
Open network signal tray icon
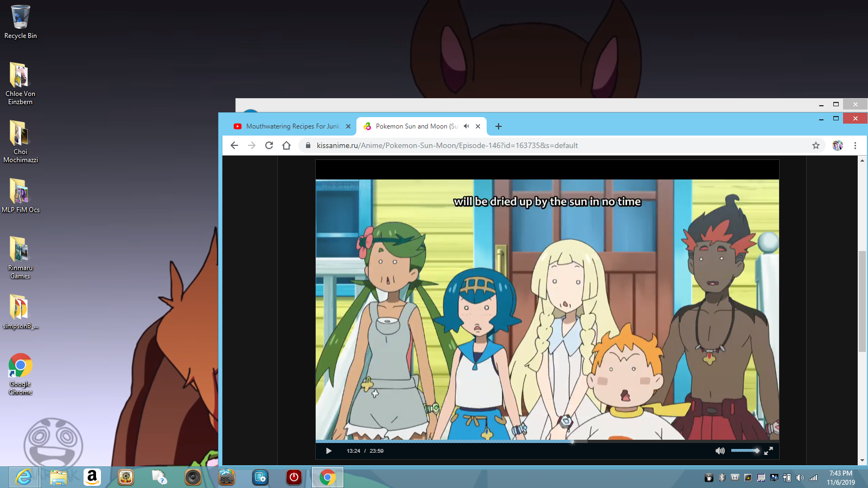(x=813, y=478)
